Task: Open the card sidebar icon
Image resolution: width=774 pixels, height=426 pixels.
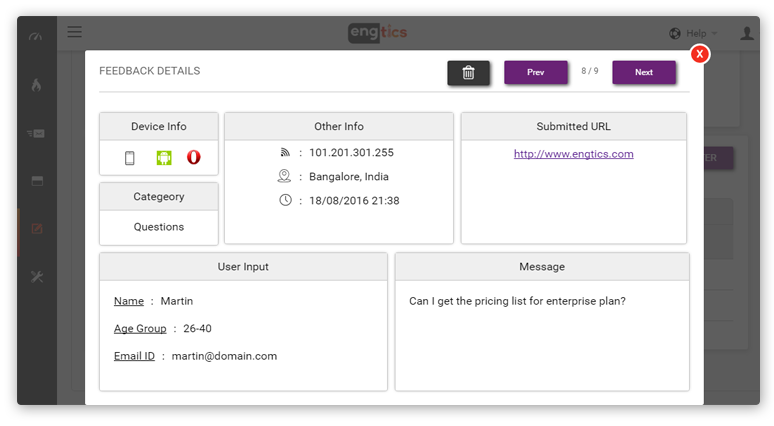Action: pyautogui.click(x=37, y=181)
